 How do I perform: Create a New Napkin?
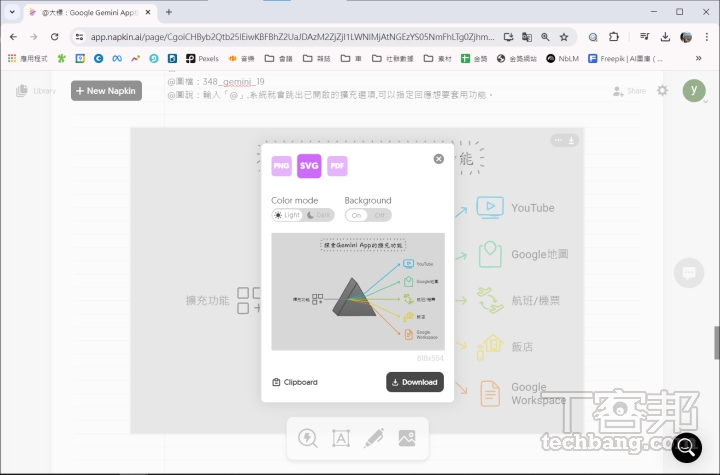pos(106,90)
